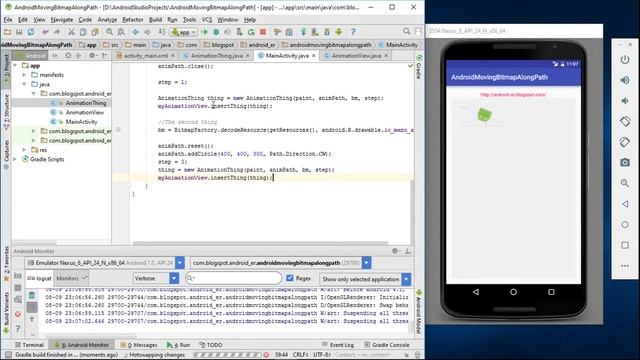Open emulator extended controls ellipsis

(x=625, y=266)
